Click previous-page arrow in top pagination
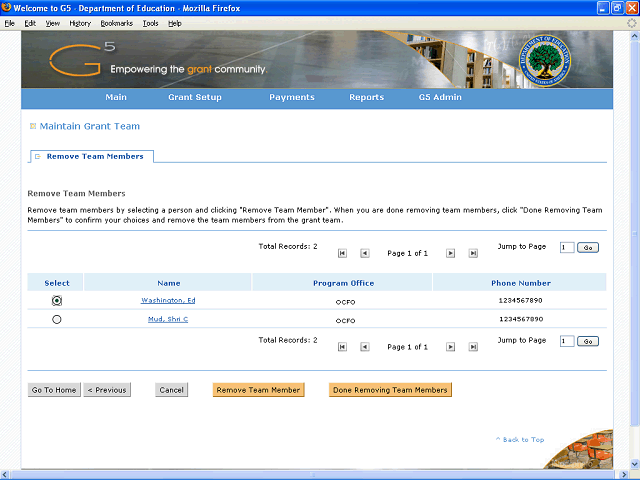 [365, 253]
